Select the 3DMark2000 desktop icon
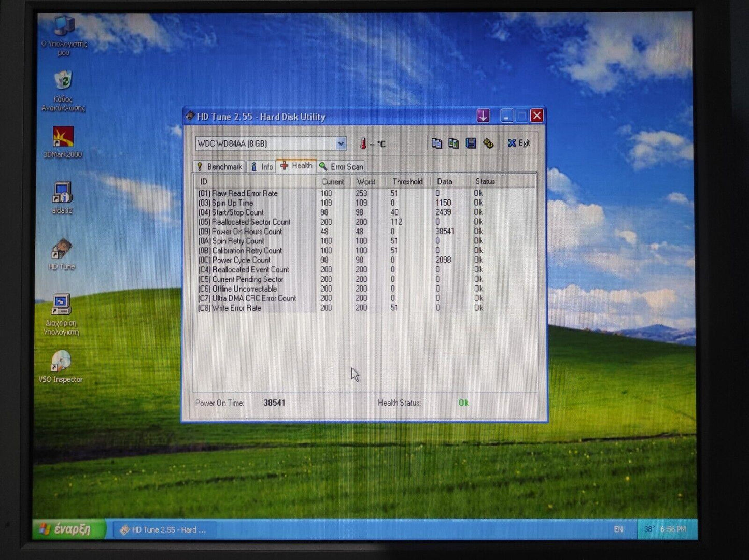 click(63, 137)
